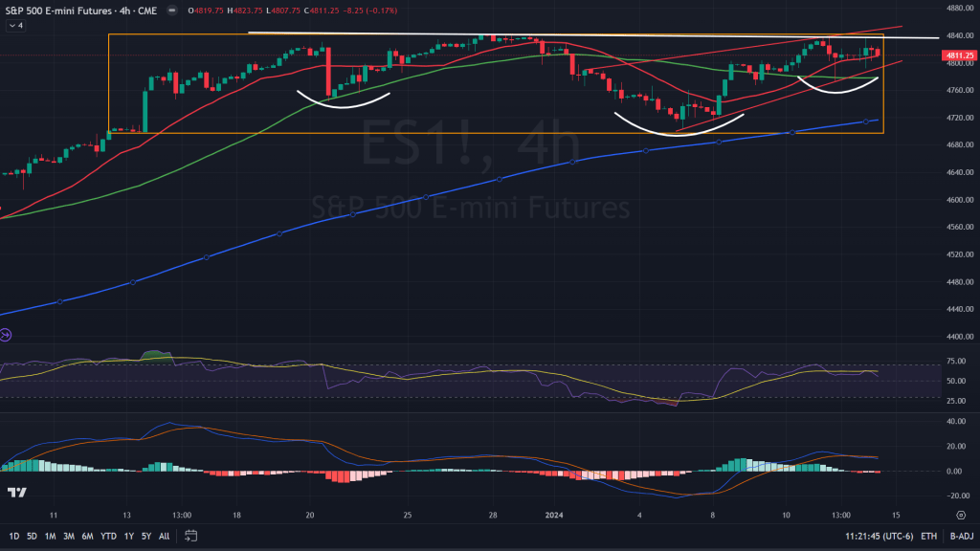Viewport: 980px width, 551px height.
Task: Select the white trendline at the top
Action: tap(593, 35)
